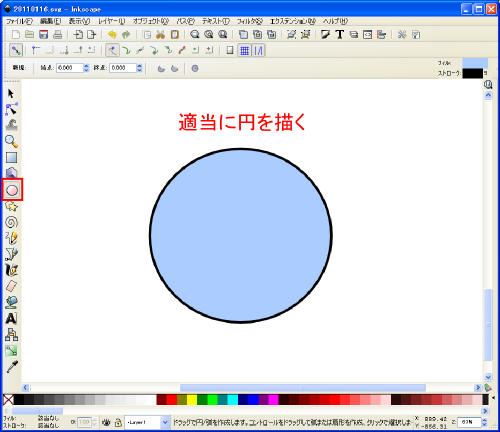
Task: Click the Save document icon
Action: point(44,34)
